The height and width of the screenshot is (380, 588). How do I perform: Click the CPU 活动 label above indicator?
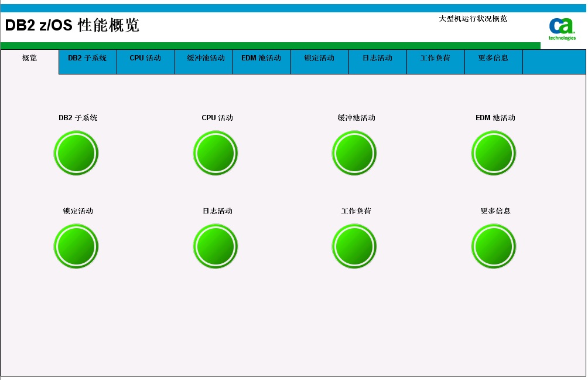[217, 117]
